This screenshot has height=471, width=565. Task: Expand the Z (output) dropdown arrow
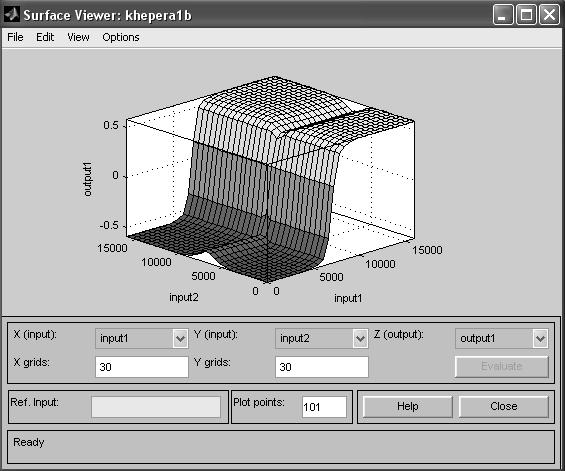pos(540,338)
